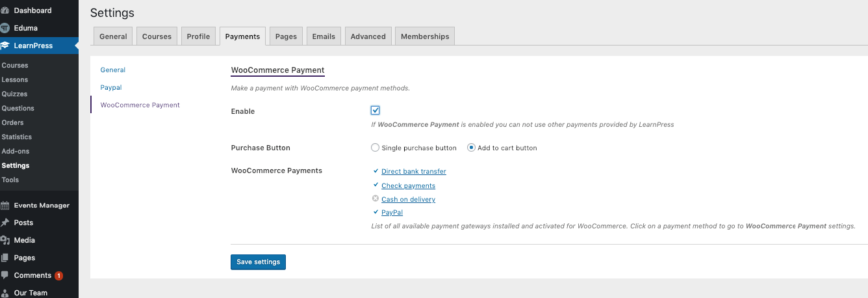The image size is (868, 298).
Task: Click the Save settings button
Action: [x=258, y=262]
